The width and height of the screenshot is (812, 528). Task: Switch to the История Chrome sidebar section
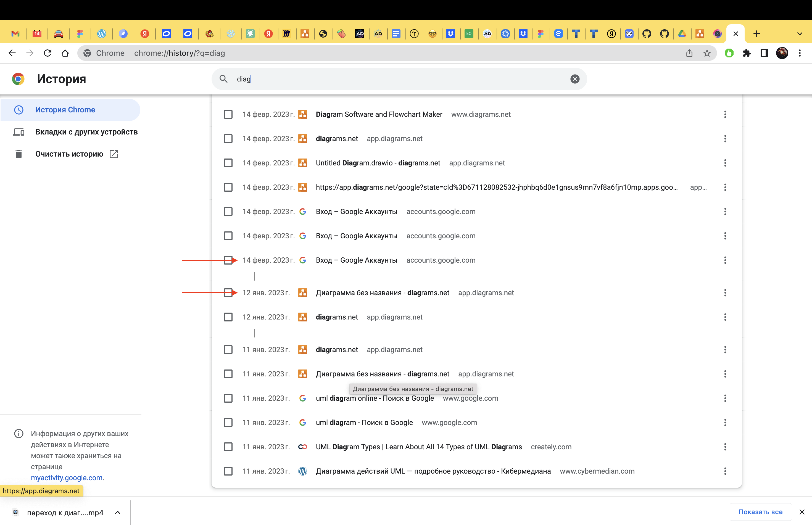65,109
